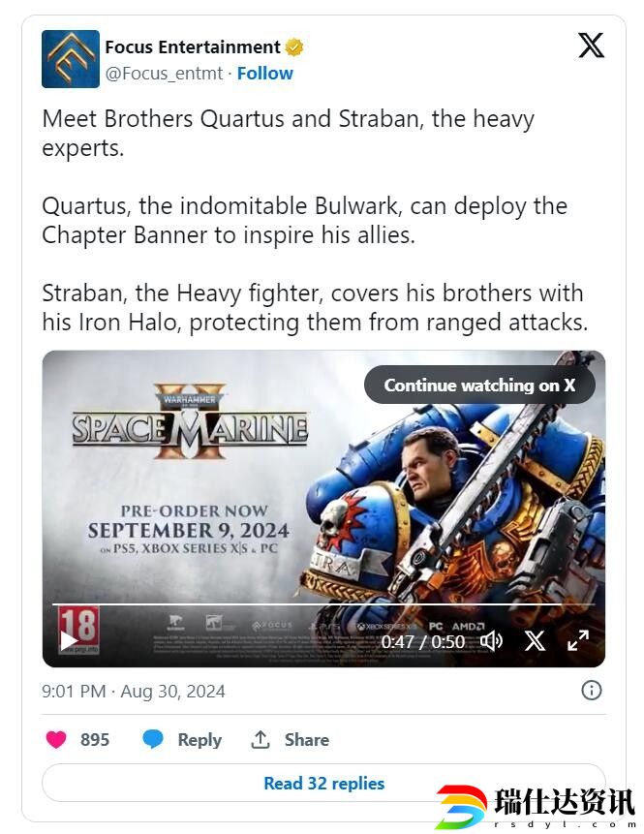Click the blue reply bubble icon
The image size is (644, 834).
[x=153, y=739]
